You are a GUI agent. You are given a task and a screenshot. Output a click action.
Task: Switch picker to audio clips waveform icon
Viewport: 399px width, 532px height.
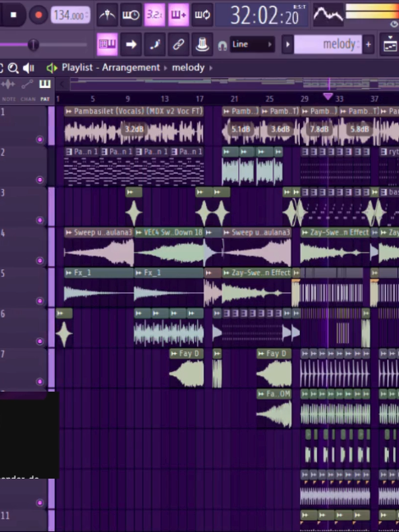(8, 84)
